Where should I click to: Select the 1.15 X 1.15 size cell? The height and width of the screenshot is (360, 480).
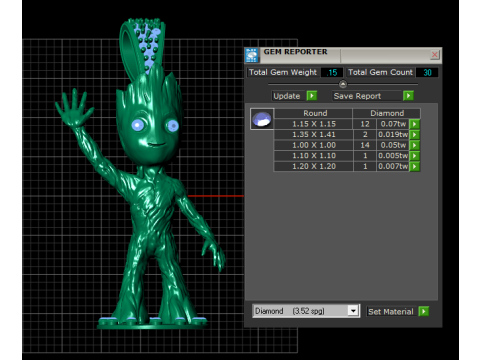313,124
